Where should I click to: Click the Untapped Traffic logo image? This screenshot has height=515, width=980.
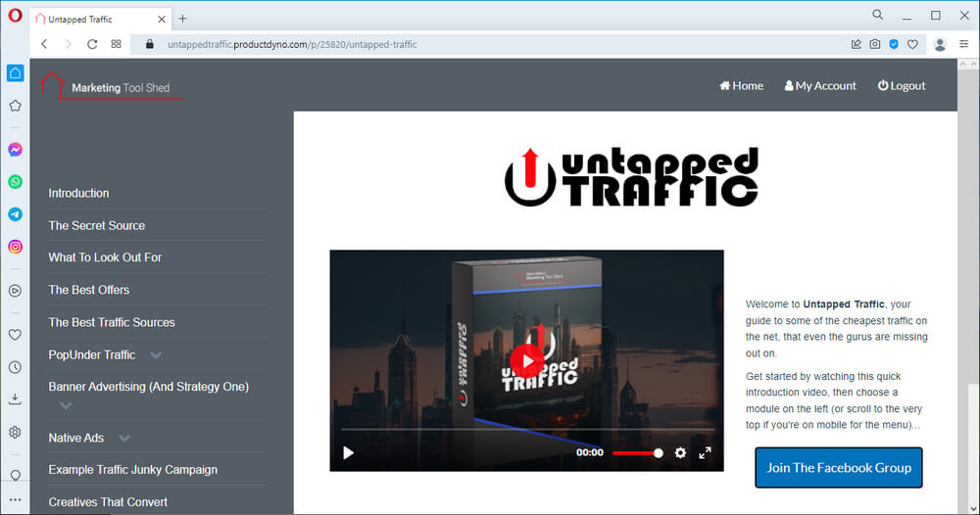pos(631,177)
